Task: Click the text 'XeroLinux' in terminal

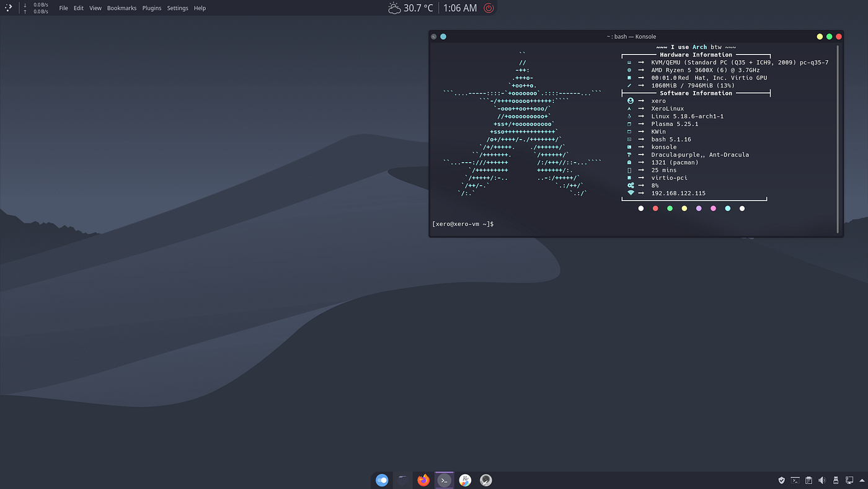Action: 668,109
